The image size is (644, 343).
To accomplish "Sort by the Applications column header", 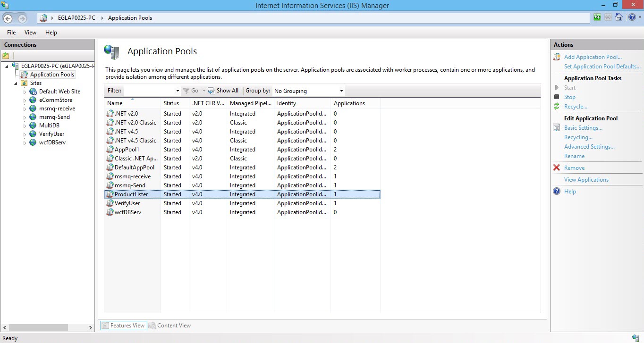I will click(355, 103).
